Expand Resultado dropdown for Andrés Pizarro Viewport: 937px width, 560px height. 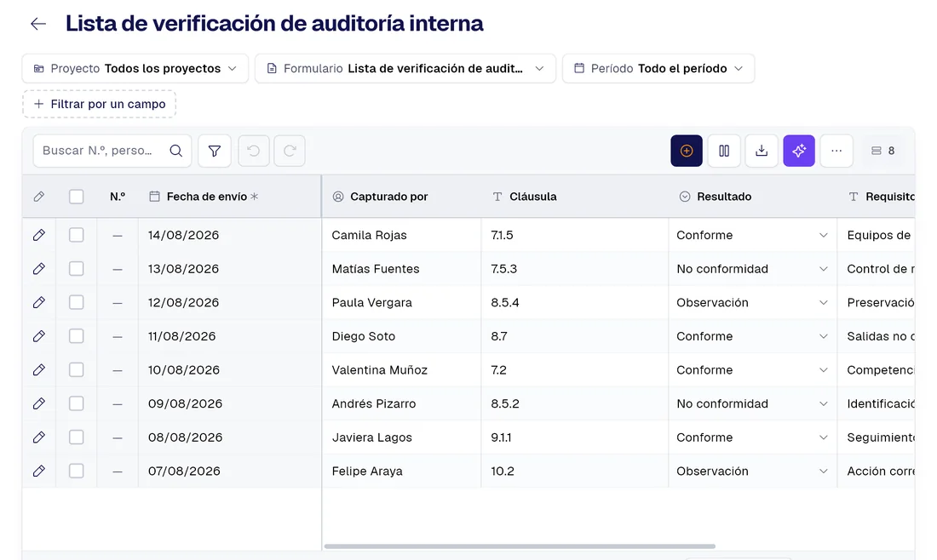(824, 403)
